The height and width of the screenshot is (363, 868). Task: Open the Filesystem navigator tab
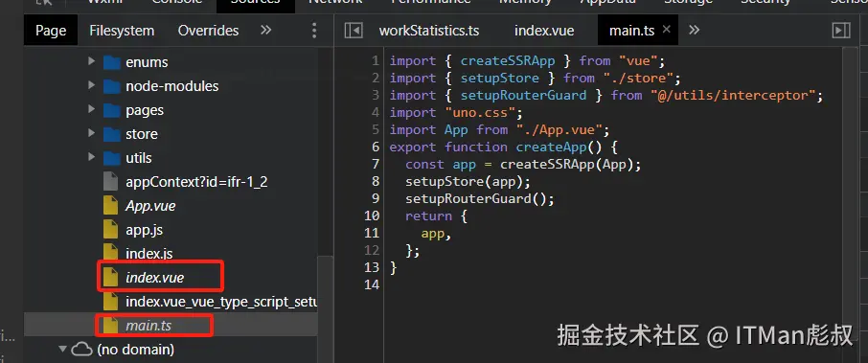tap(122, 31)
